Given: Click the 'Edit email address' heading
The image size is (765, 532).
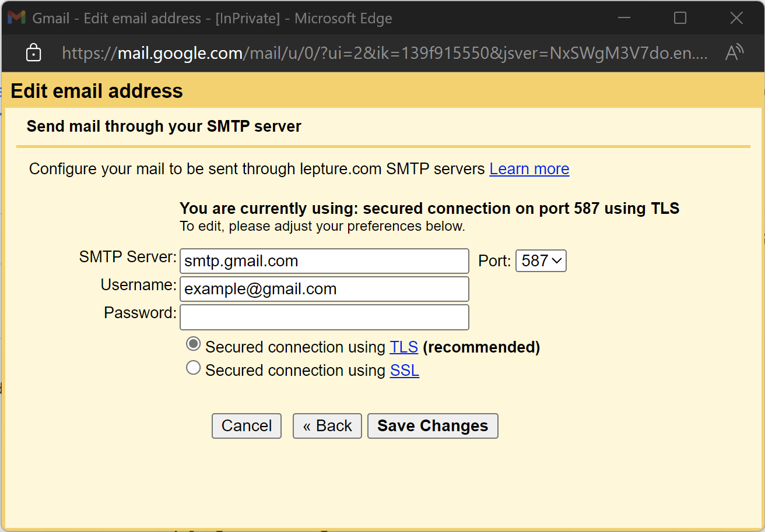Looking at the screenshot, I should click(97, 91).
